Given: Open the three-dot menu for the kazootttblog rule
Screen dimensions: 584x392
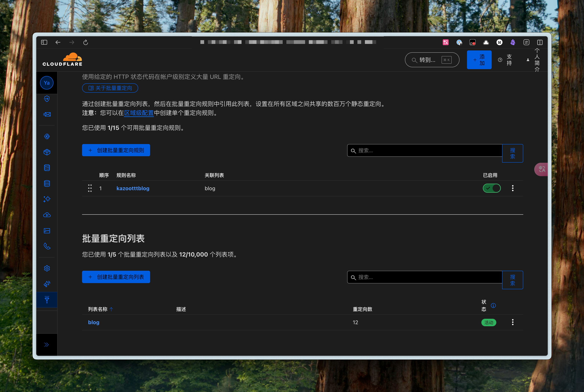Looking at the screenshot, I should (x=512, y=188).
